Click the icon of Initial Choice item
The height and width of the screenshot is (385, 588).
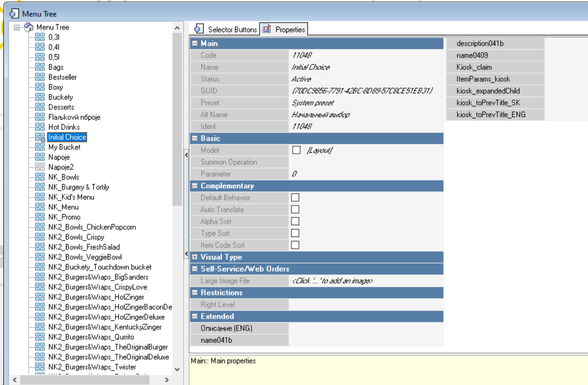click(x=40, y=137)
